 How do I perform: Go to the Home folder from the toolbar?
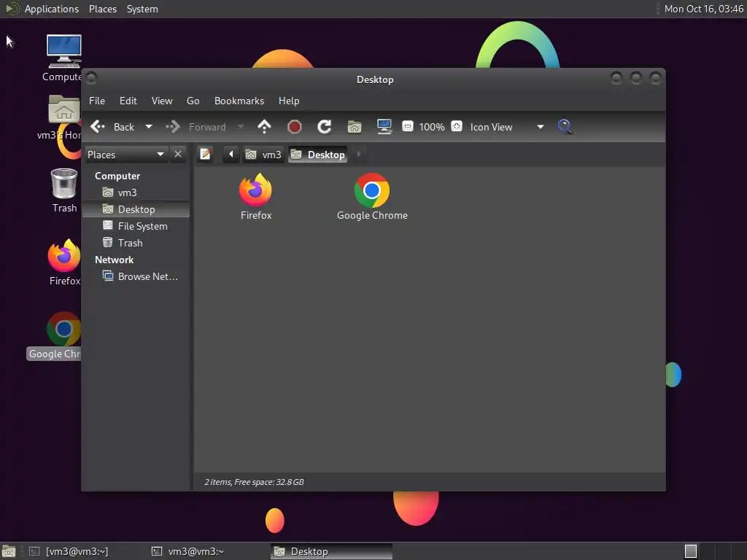coord(355,127)
